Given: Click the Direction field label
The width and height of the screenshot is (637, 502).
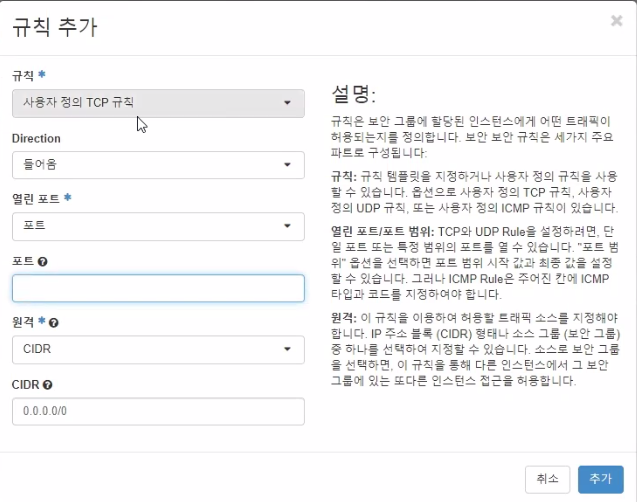Looking at the screenshot, I should (36, 138).
